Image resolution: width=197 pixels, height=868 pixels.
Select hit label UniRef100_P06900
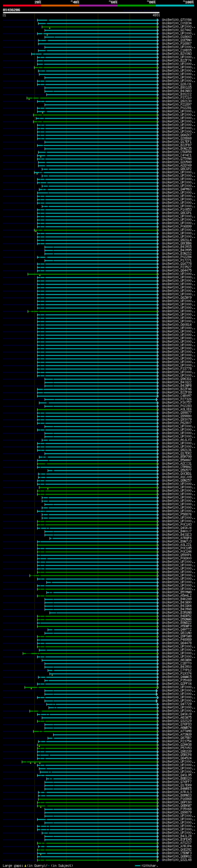177,558
